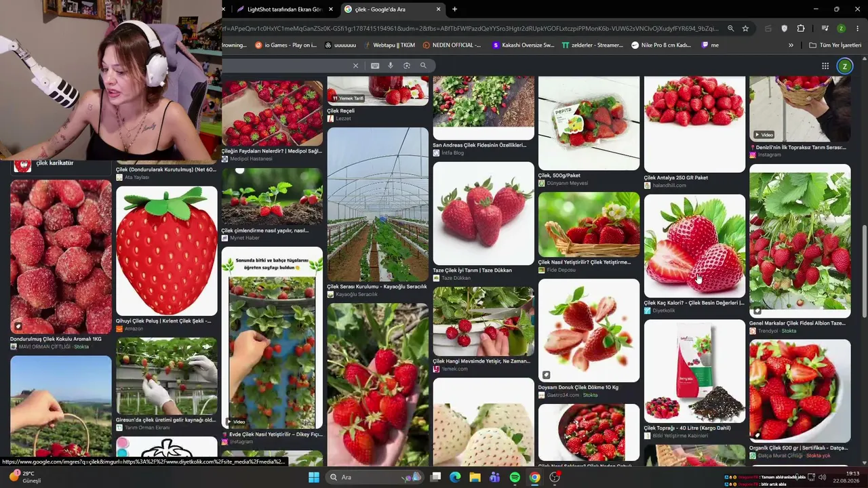868x488 pixels.
Task: Launch Microsoft Edge from the taskbar
Action: click(455, 477)
